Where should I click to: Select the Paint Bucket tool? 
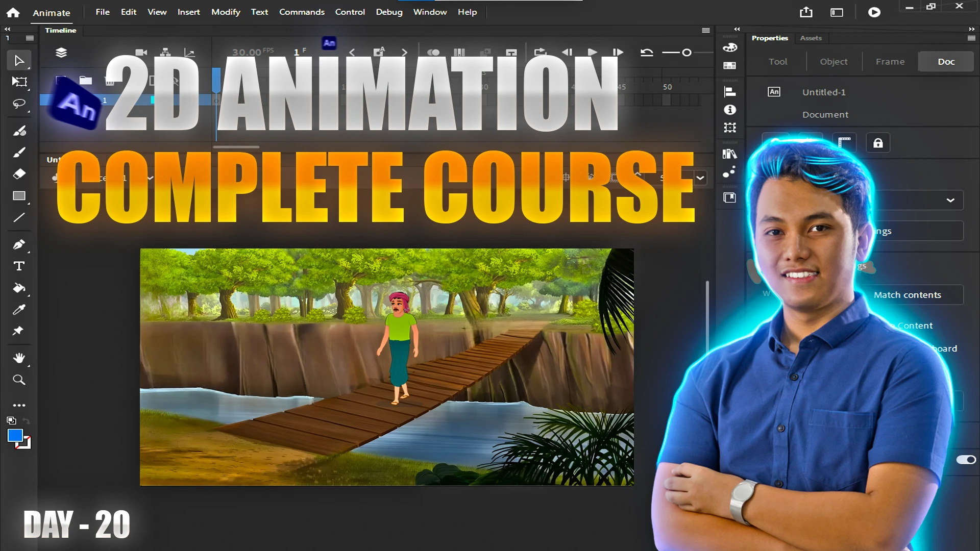[19, 288]
